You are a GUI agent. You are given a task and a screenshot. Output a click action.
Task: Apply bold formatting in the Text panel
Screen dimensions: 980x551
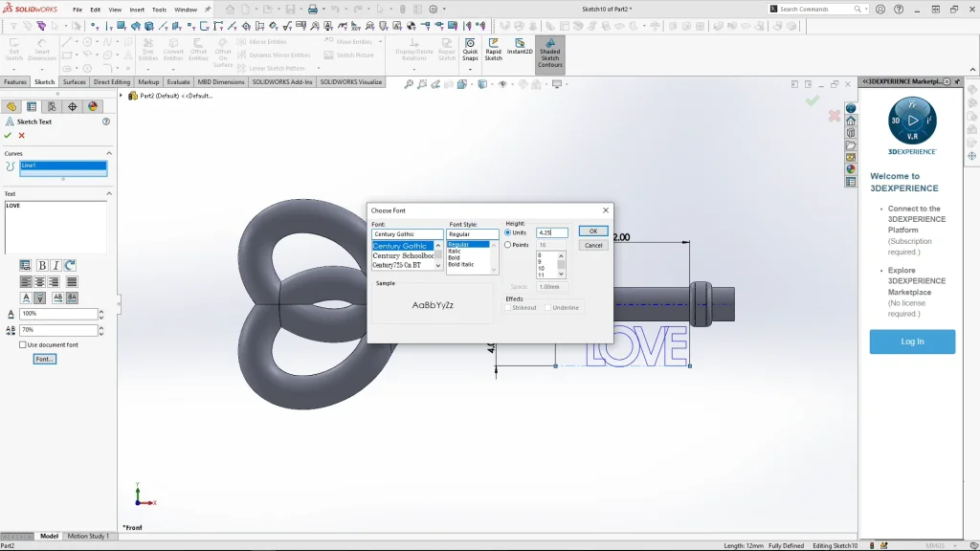(41, 265)
